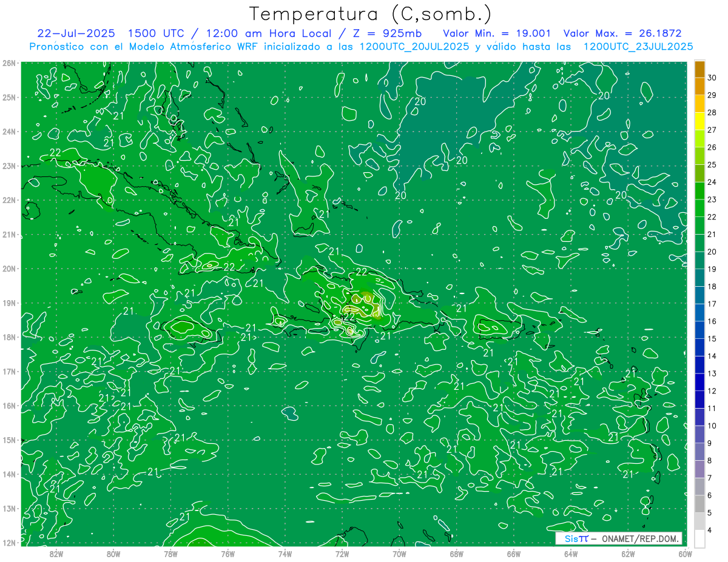Click the legend color band between 22 and 23

700,208
